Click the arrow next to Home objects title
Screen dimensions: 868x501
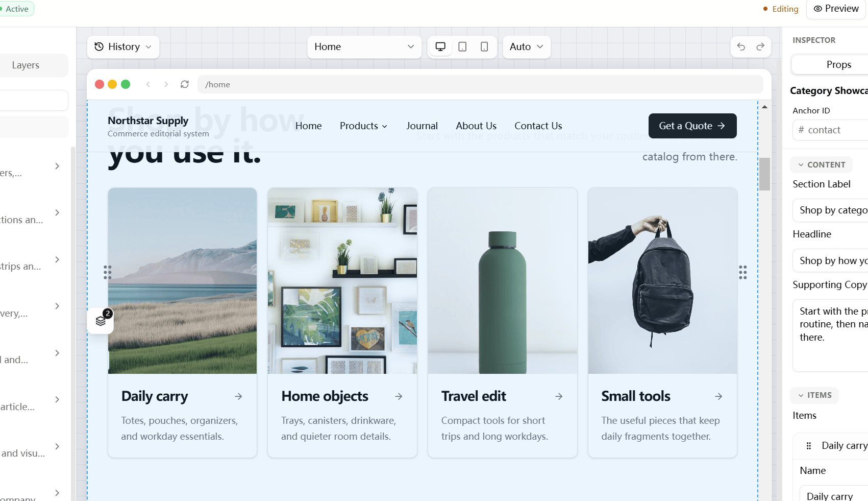(x=399, y=396)
